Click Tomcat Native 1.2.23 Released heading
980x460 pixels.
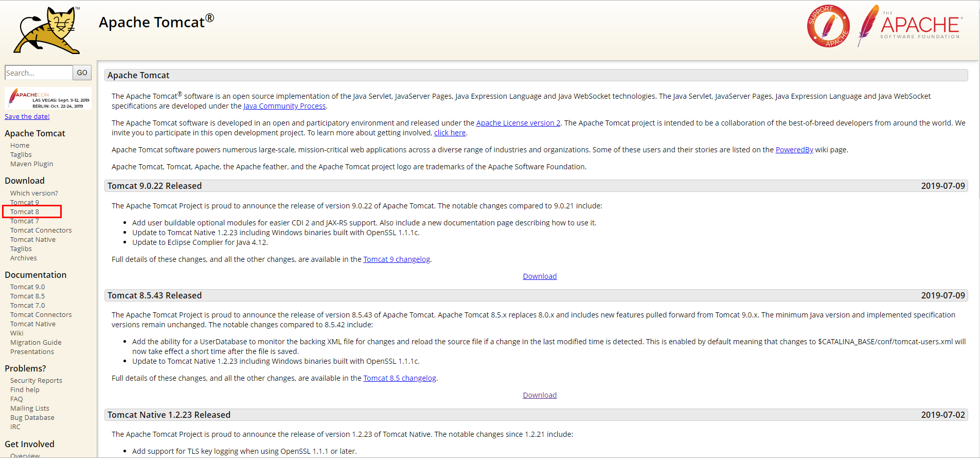click(169, 415)
